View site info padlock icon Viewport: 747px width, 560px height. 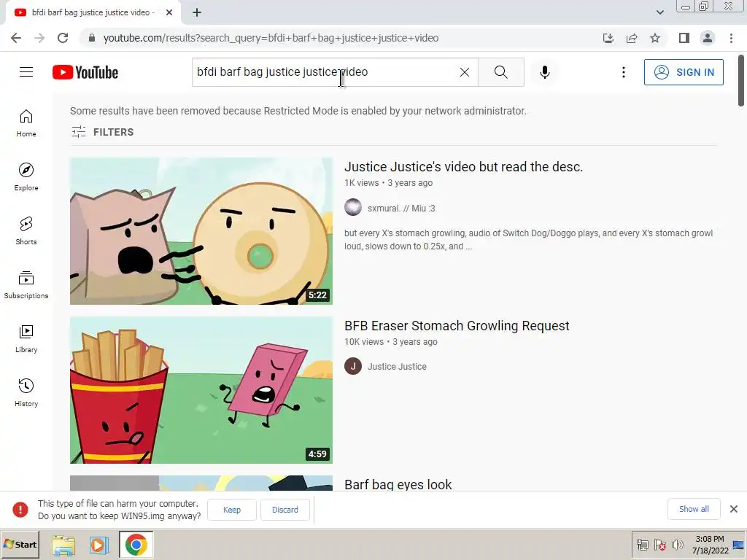[92, 38]
